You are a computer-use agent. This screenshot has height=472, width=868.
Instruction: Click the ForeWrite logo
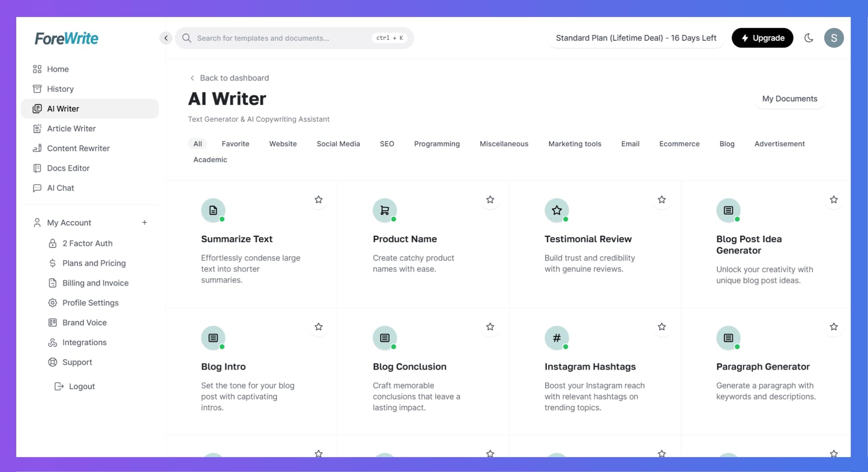click(x=66, y=38)
